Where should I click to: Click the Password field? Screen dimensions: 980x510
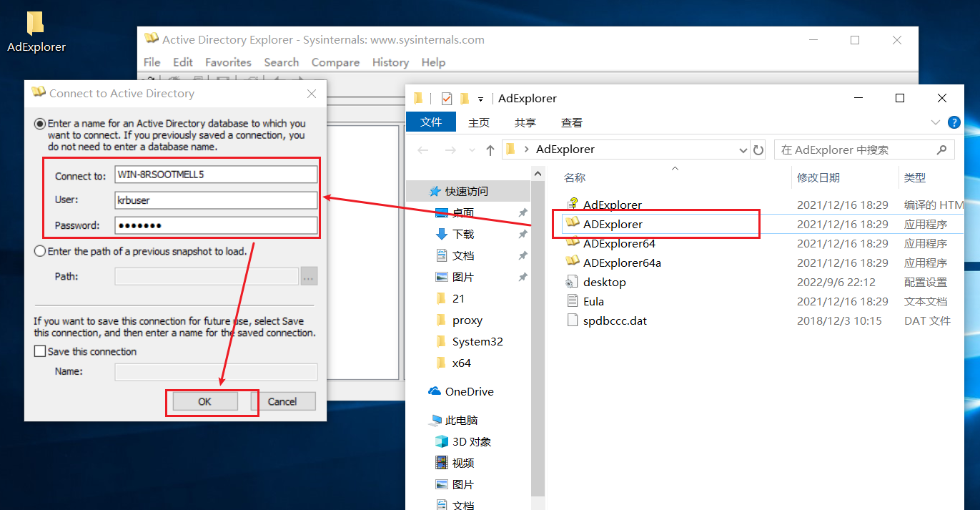pos(216,225)
